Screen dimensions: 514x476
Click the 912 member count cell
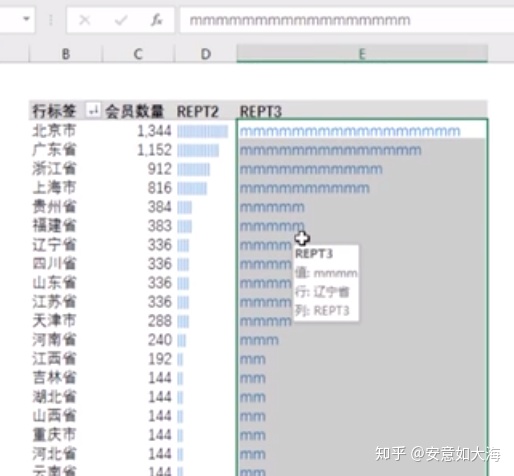click(160, 169)
